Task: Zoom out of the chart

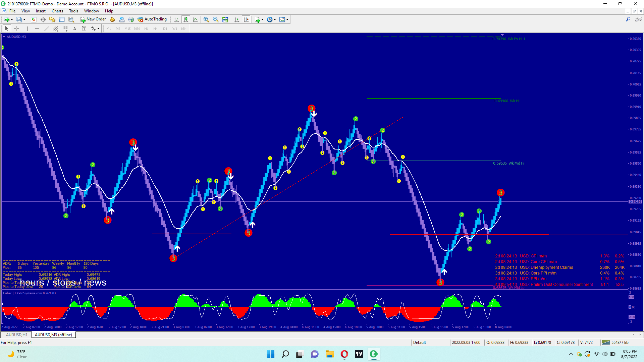Action: coord(216,19)
